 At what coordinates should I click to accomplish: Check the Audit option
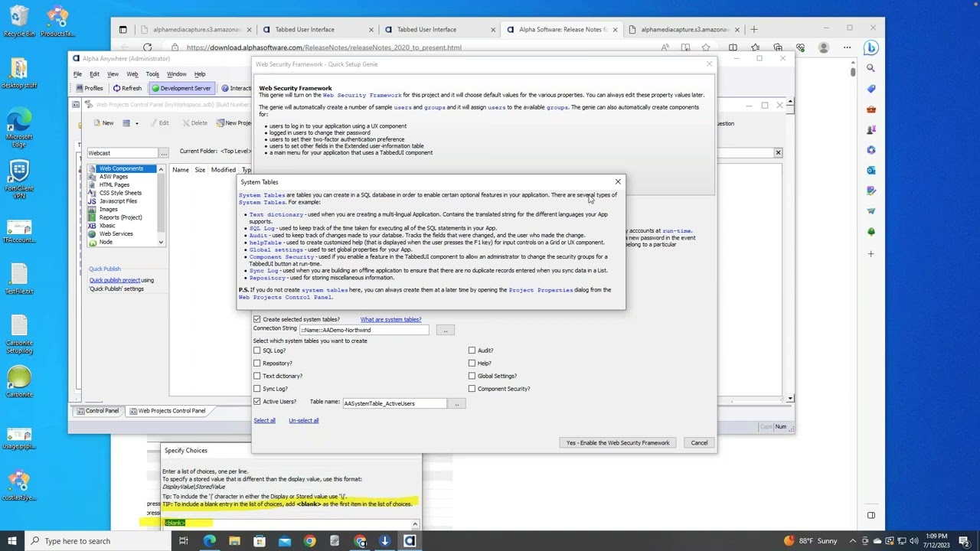pyautogui.click(x=472, y=350)
